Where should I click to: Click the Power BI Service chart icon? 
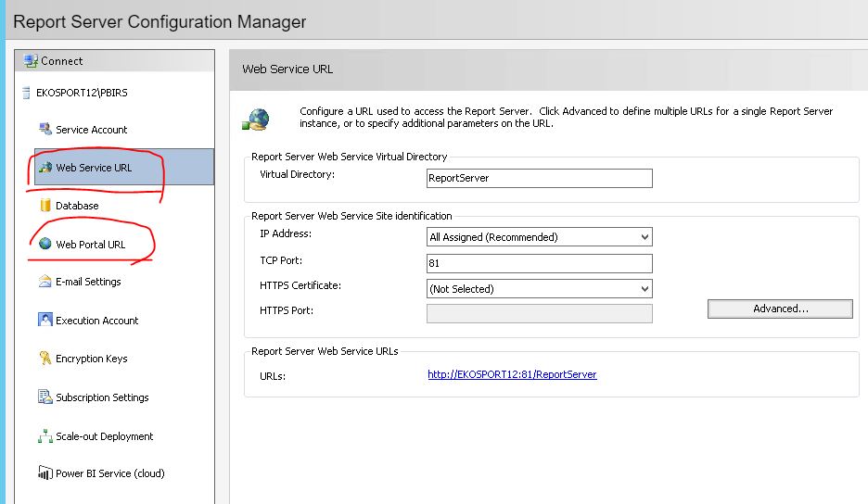[45, 473]
